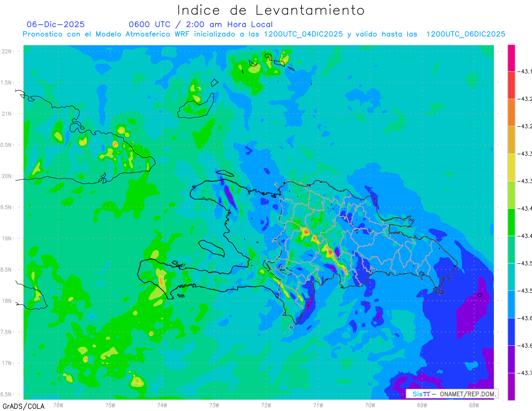Pick the light blue swatch in the legend
Viewport: 532px width, 411px height.
point(511,304)
